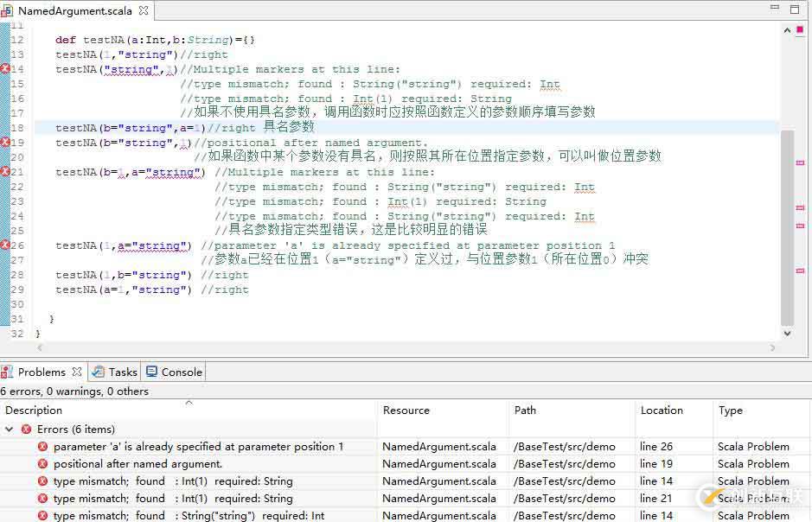The width and height of the screenshot is (812, 522).
Task: Select the "parameter 'a' is already specified" error
Action: click(x=198, y=447)
